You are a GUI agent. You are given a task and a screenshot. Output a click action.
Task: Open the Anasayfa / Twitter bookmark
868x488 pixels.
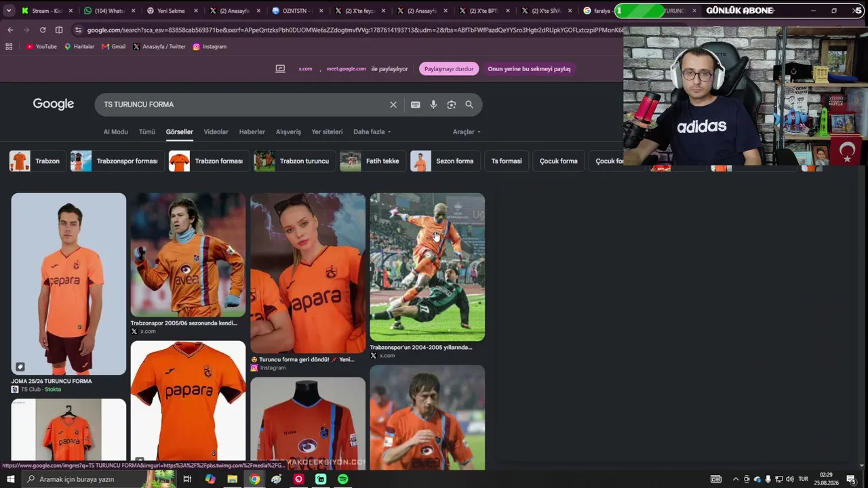159,47
